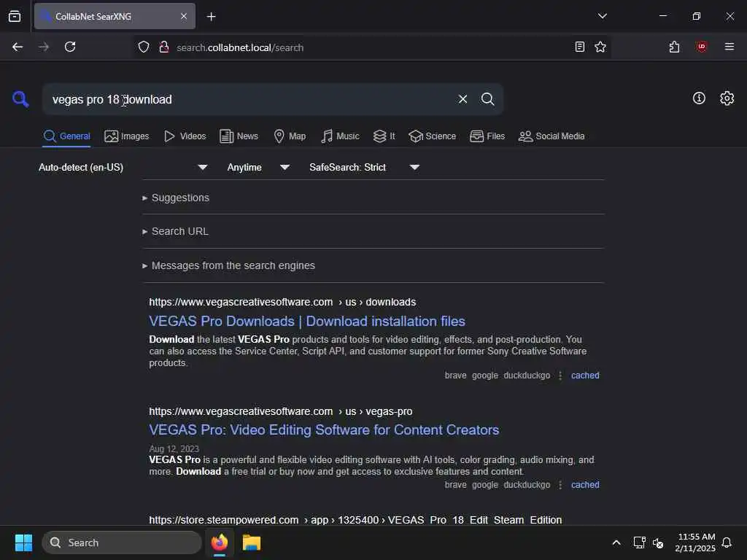Open the taskbar clock and date

point(695,542)
